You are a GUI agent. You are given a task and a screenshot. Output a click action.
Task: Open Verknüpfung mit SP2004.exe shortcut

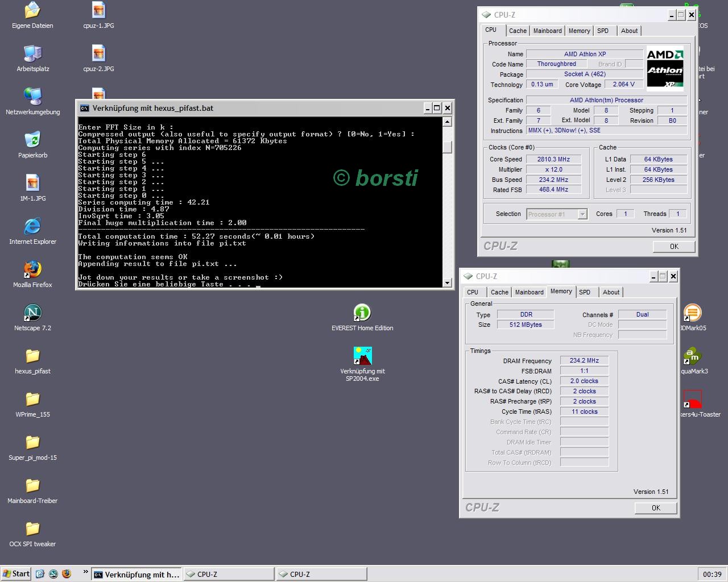[x=362, y=356]
